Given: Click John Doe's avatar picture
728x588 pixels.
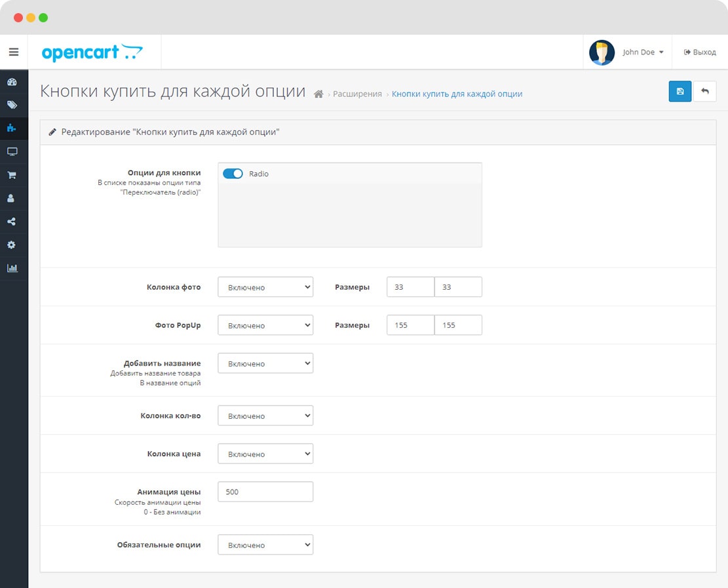Looking at the screenshot, I should pyautogui.click(x=602, y=52).
